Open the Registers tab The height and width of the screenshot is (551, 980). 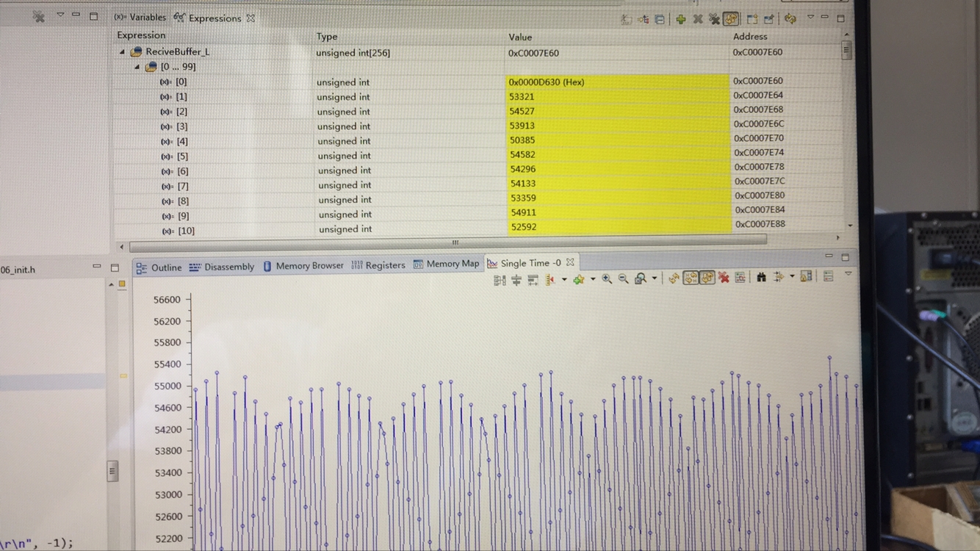378,265
